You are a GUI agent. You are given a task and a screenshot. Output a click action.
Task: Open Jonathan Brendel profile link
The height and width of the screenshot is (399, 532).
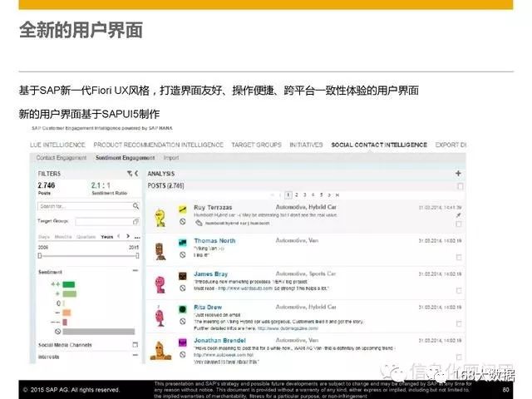tap(219, 340)
